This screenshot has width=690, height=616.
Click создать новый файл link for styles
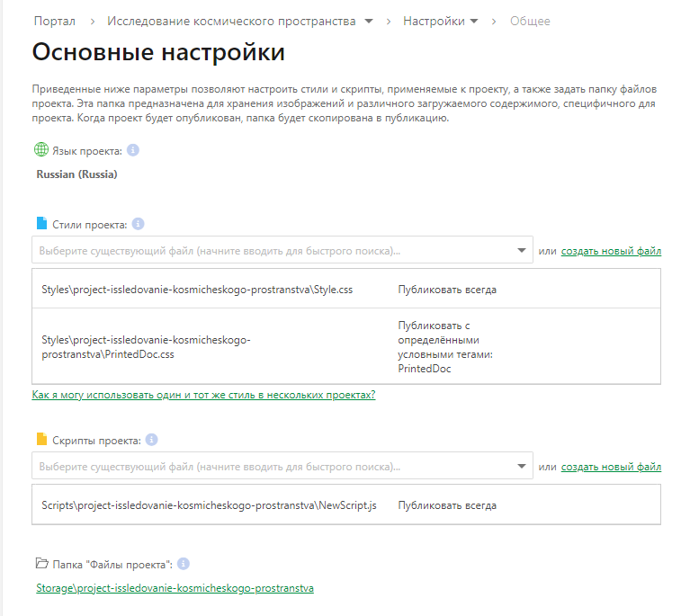(x=611, y=251)
